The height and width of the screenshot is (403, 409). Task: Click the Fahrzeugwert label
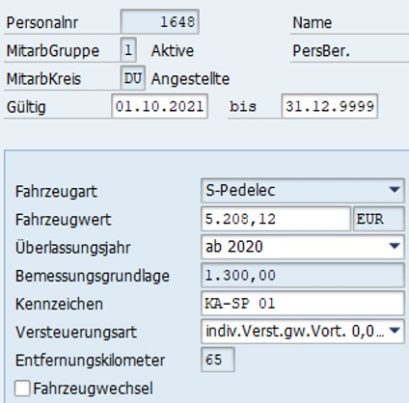[63, 220]
